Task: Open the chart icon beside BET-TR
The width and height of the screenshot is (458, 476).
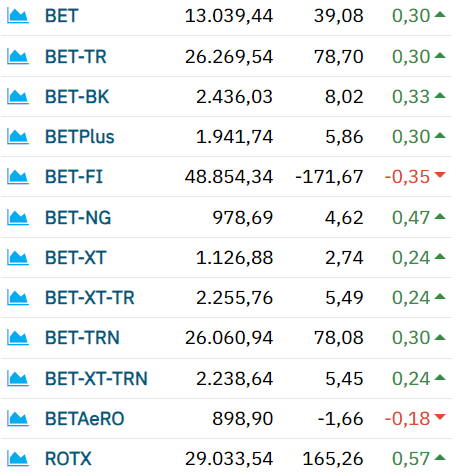Action: click(x=18, y=56)
